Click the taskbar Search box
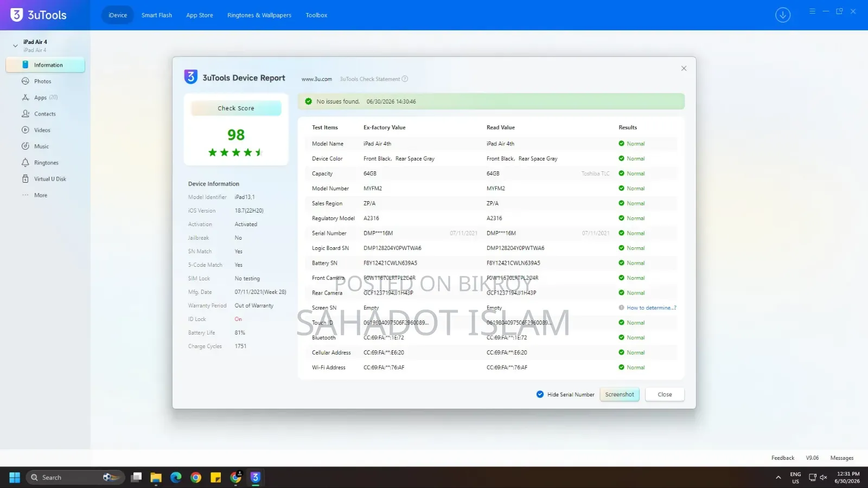The height and width of the screenshot is (488, 868). click(75, 477)
